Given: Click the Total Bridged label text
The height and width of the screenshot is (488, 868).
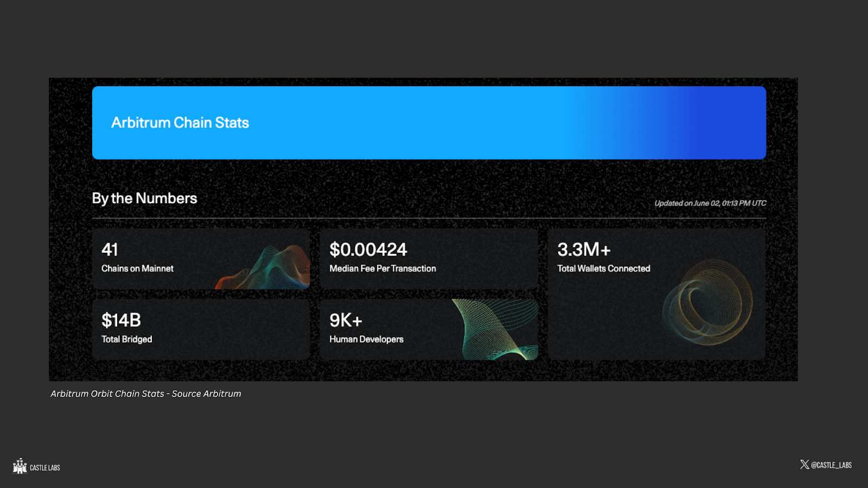Looking at the screenshot, I should (126, 339).
